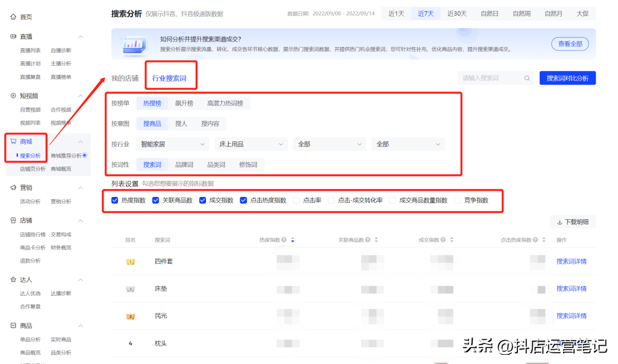Select the 商城 shopping cart icon
Viewport: 618px width, 364px height.
(13, 141)
